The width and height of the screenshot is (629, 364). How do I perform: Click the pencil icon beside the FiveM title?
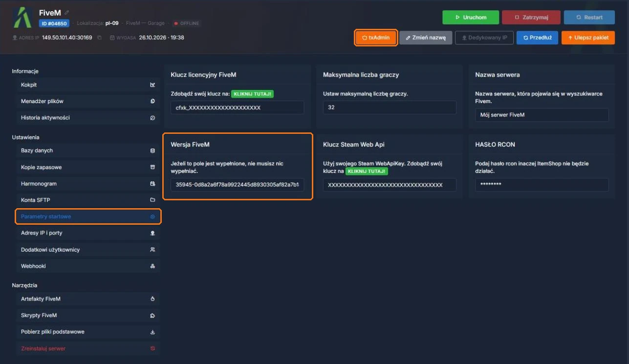pos(67,12)
